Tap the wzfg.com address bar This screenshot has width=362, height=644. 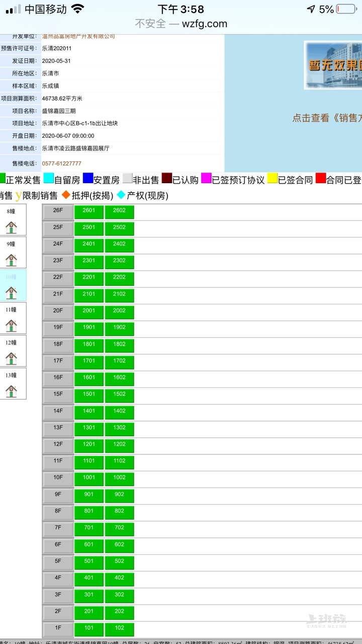(x=181, y=24)
